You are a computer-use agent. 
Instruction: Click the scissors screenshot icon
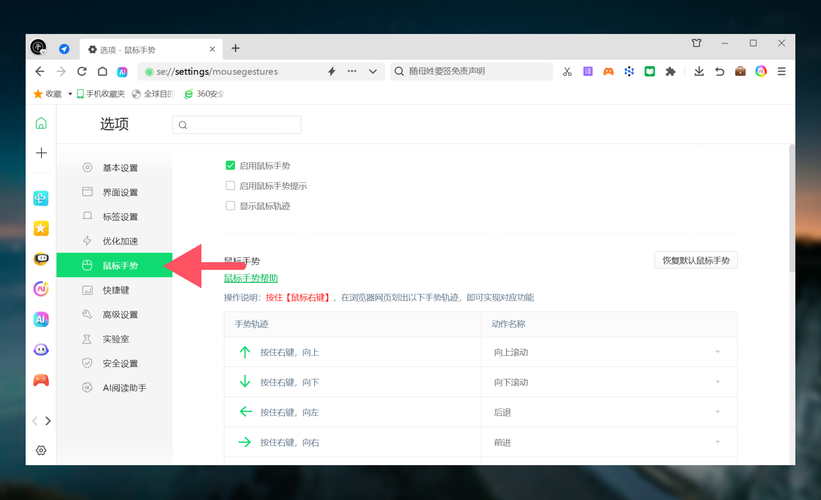(x=567, y=72)
